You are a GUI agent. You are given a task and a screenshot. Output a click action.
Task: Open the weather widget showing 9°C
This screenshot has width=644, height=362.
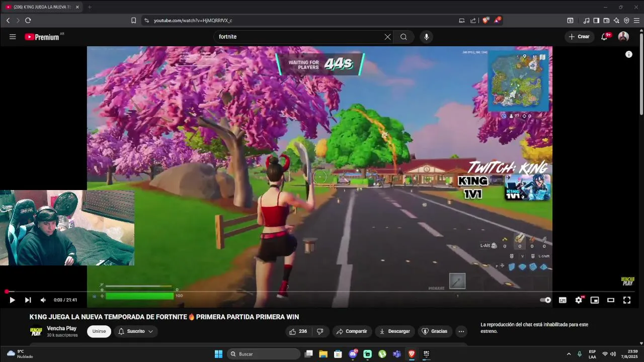click(x=20, y=354)
